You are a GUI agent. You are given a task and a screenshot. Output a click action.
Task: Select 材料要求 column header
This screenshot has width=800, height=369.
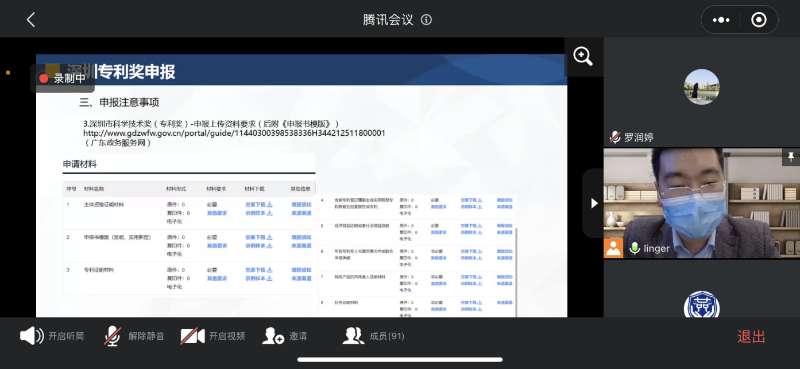pyautogui.click(x=217, y=188)
